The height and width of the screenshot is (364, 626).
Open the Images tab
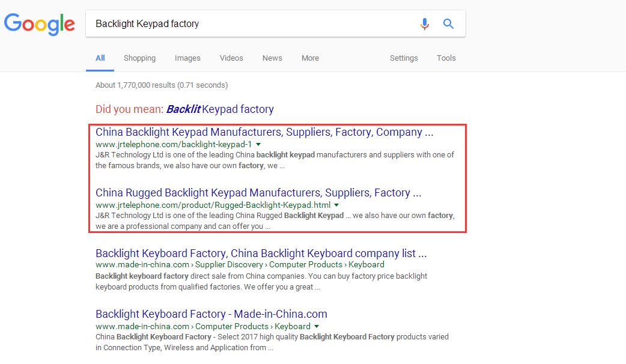click(187, 58)
